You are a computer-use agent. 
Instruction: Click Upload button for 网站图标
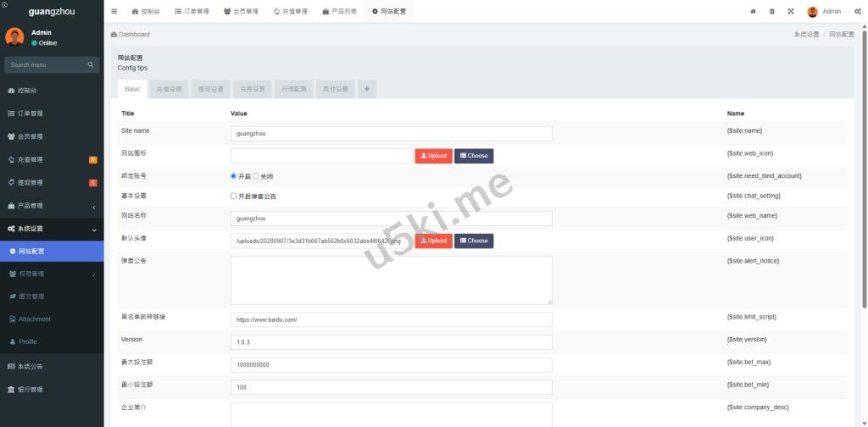pyautogui.click(x=433, y=156)
